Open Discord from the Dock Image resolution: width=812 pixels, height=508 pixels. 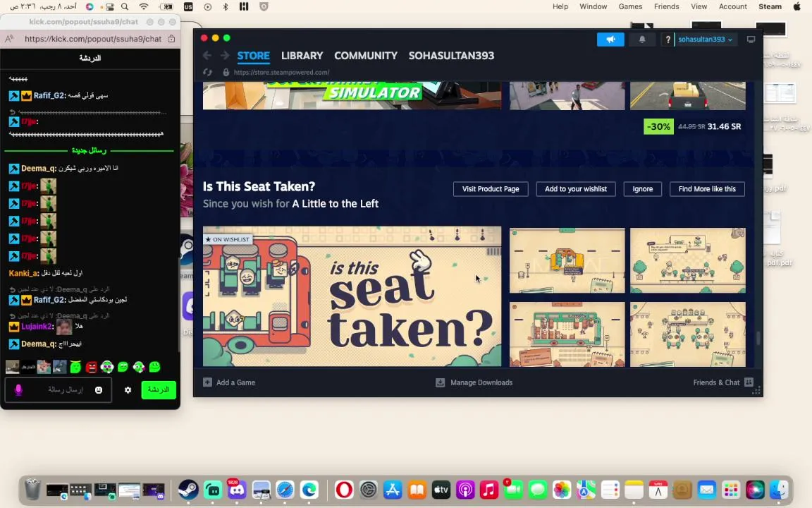coord(237,490)
